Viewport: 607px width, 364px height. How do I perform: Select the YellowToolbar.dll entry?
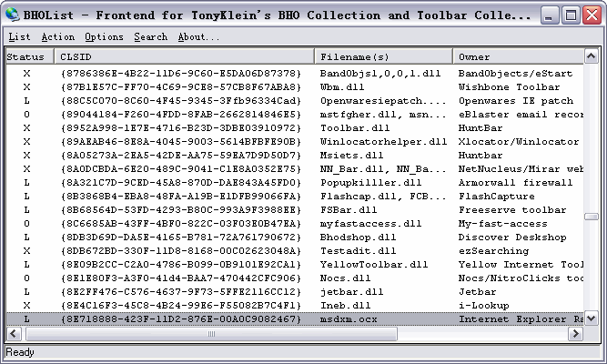coord(373,265)
